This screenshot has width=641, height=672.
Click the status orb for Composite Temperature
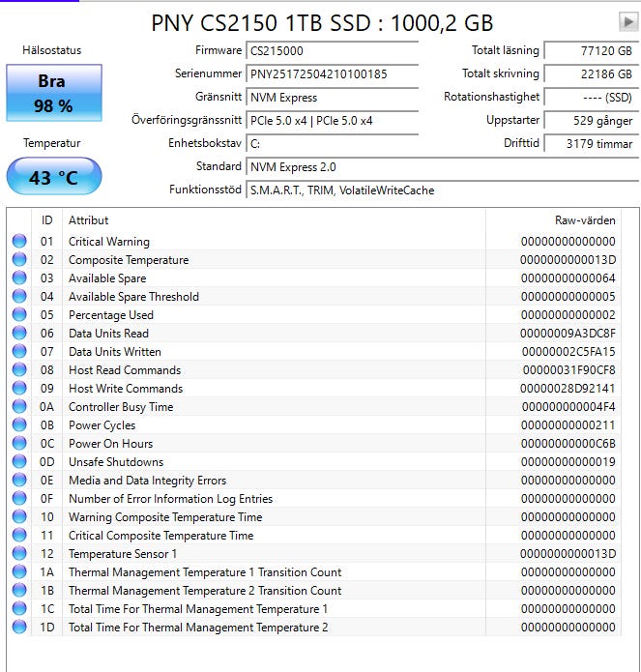coord(19,259)
